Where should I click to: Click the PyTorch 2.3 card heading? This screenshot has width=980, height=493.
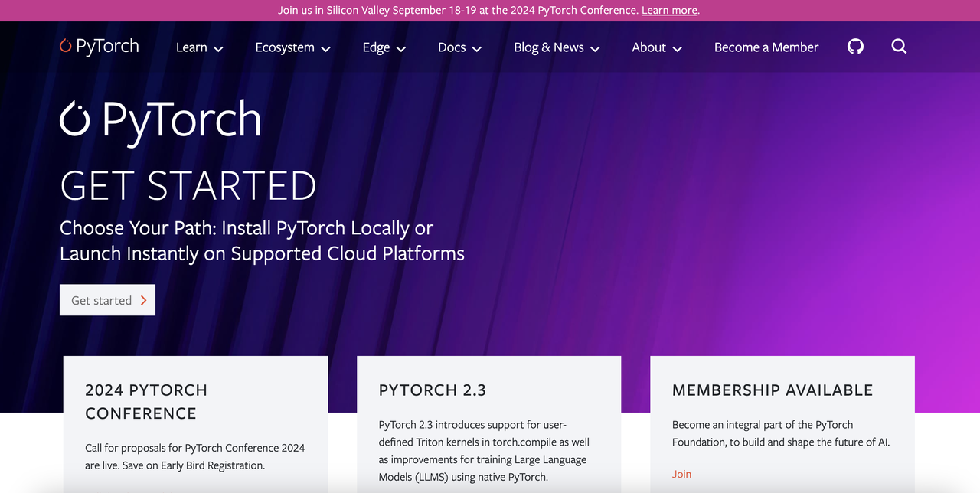tap(433, 390)
